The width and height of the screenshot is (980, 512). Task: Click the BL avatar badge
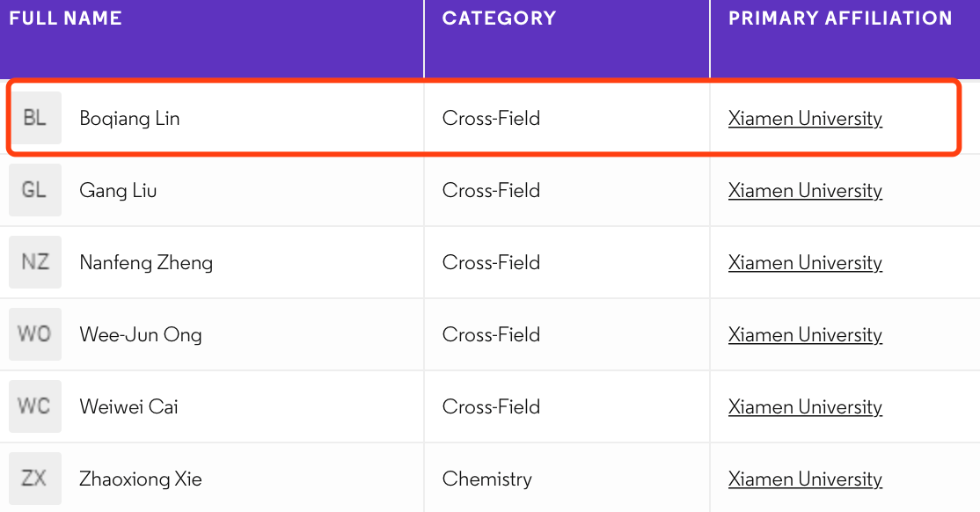(x=35, y=118)
